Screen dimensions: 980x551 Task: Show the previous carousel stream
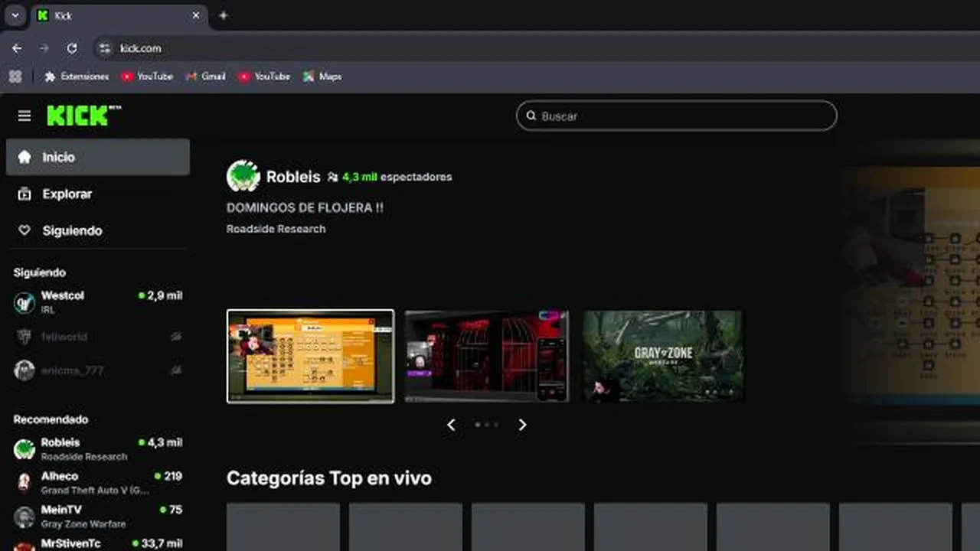coord(451,425)
